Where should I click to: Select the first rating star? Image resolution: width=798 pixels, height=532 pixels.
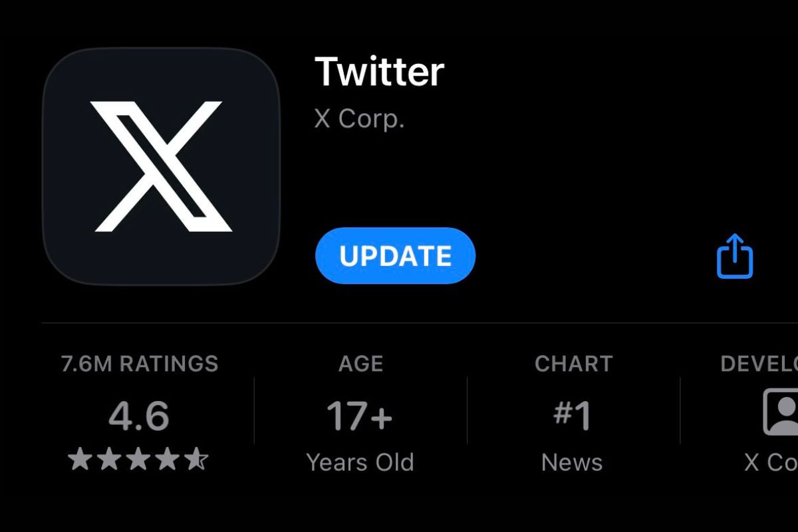[80, 459]
